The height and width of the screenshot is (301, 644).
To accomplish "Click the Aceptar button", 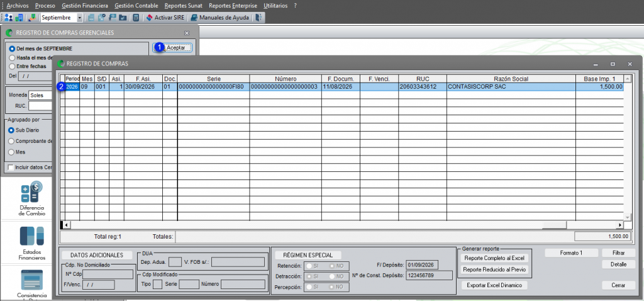I will [x=172, y=48].
